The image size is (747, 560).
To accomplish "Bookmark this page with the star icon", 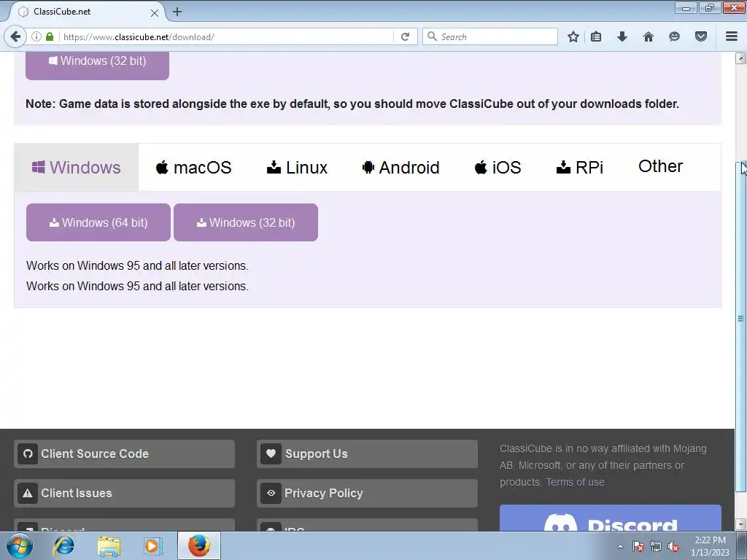I will point(573,36).
